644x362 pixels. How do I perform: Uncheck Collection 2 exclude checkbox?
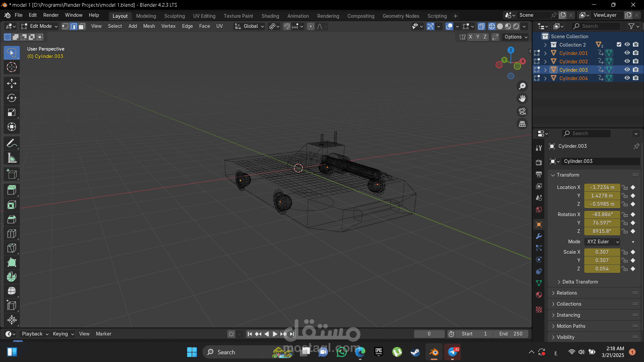pyautogui.click(x=619, y=45)
